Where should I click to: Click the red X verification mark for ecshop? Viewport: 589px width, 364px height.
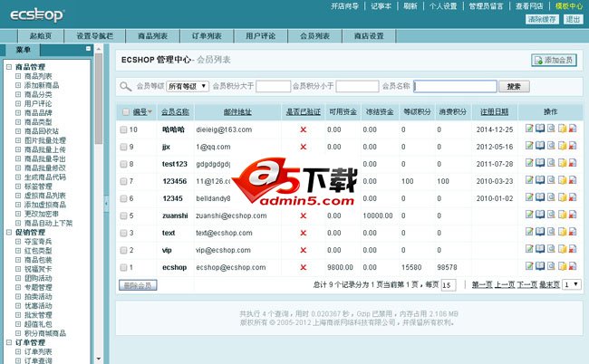pos(304,267)
